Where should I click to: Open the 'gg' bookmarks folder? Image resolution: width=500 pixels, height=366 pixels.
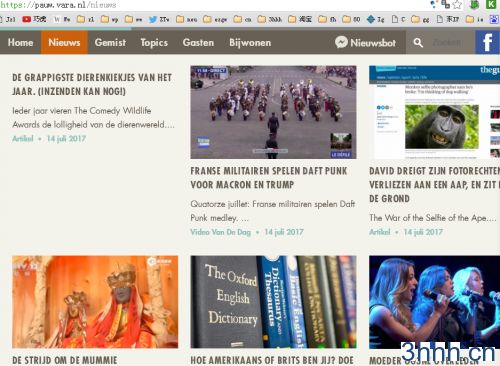tap(420, 19)
